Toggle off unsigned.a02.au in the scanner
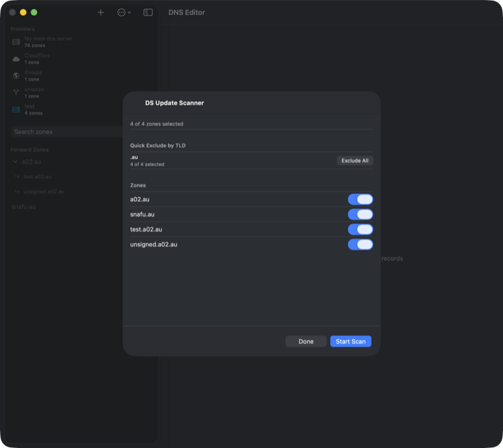 tap(360, 244)
